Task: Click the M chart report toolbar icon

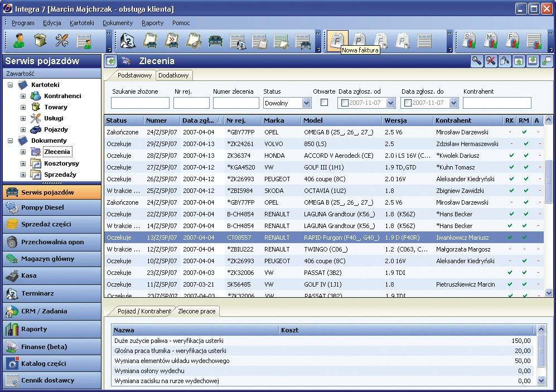Action: coord(491,41)
